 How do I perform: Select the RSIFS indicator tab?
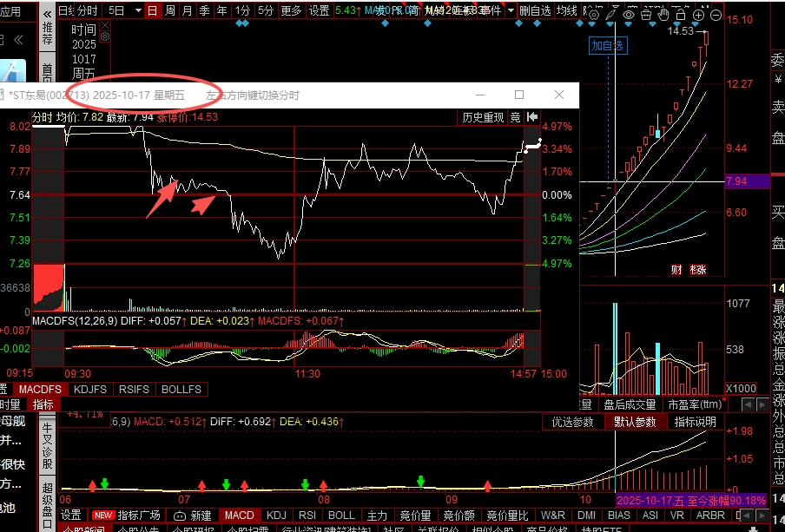pyautogui.click(x=134, y=390)
